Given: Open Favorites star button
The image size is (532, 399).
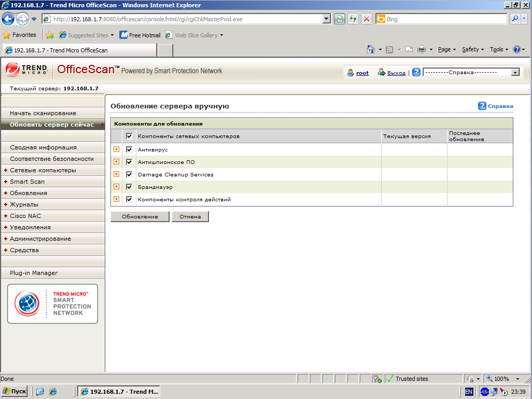Looking at the screenshot, I should [x=19, y=35].
